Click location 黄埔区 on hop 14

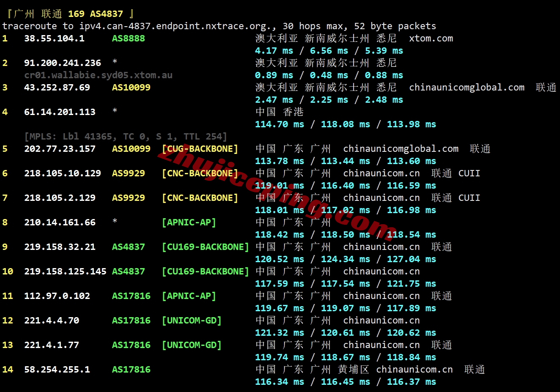(x=353, y=370)
